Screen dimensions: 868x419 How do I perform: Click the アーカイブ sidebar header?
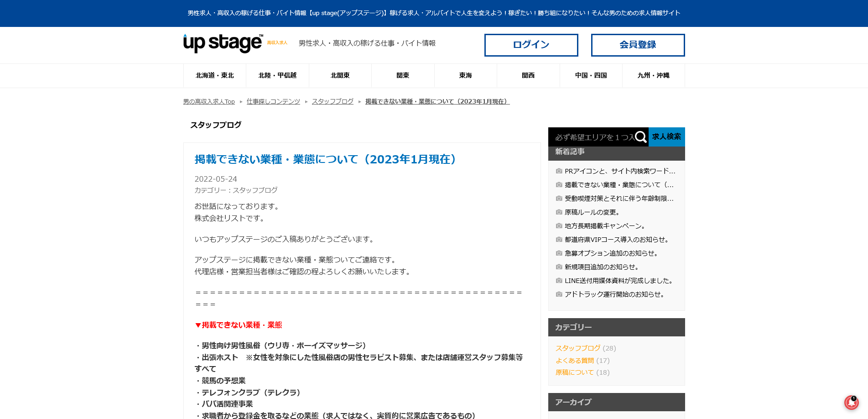click(x=617, y=402)
